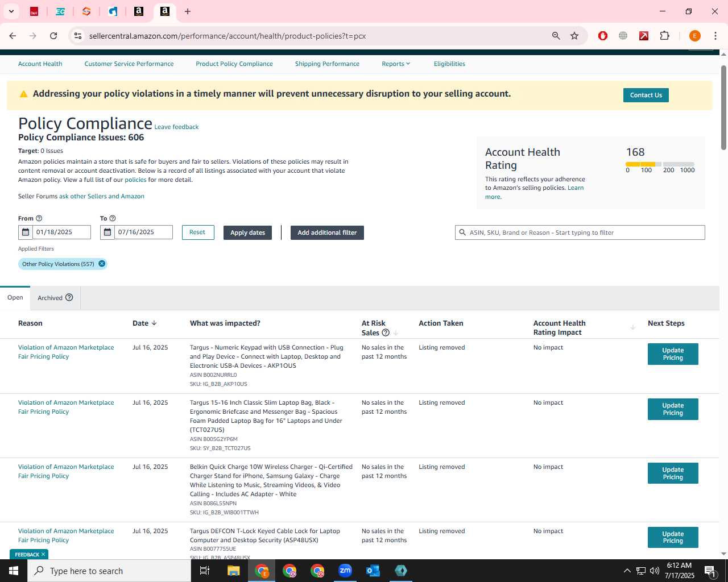
Task: Open Shipping Performance tab
Action: click(327, 64)
